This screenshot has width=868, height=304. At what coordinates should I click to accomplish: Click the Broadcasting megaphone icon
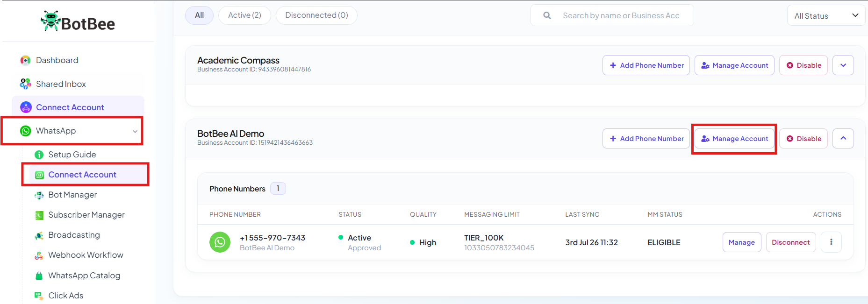coord(39,235)
